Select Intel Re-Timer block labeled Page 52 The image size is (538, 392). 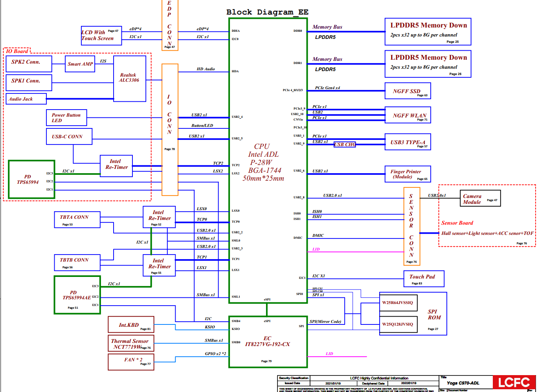point(159,217)
